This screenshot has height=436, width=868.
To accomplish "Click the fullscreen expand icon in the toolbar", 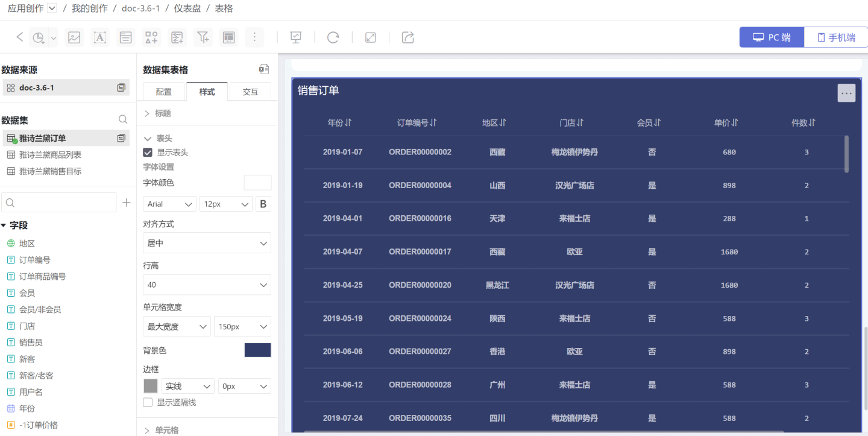I will 371,37.
